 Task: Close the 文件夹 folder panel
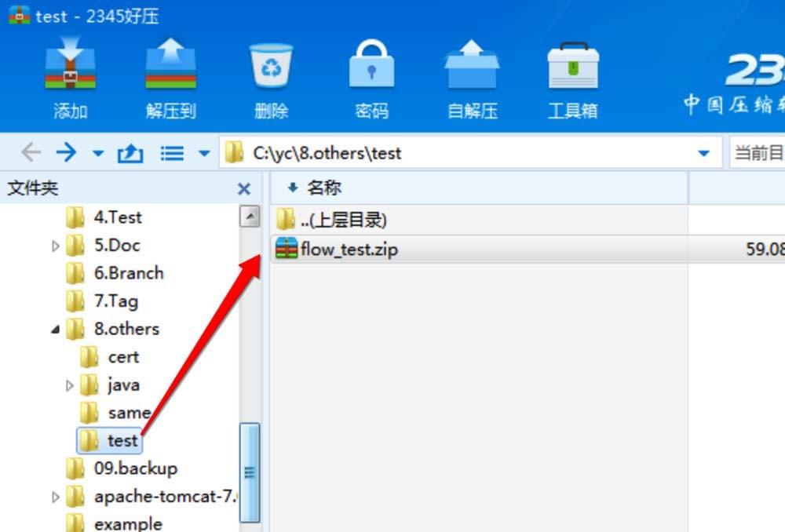[244, 188]
